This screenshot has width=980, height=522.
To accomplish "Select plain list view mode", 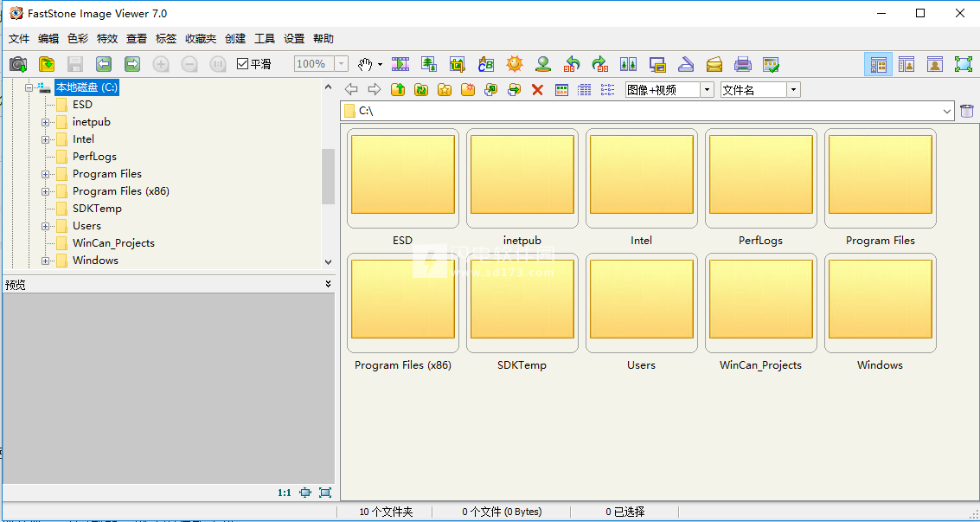I will (607, 90).
